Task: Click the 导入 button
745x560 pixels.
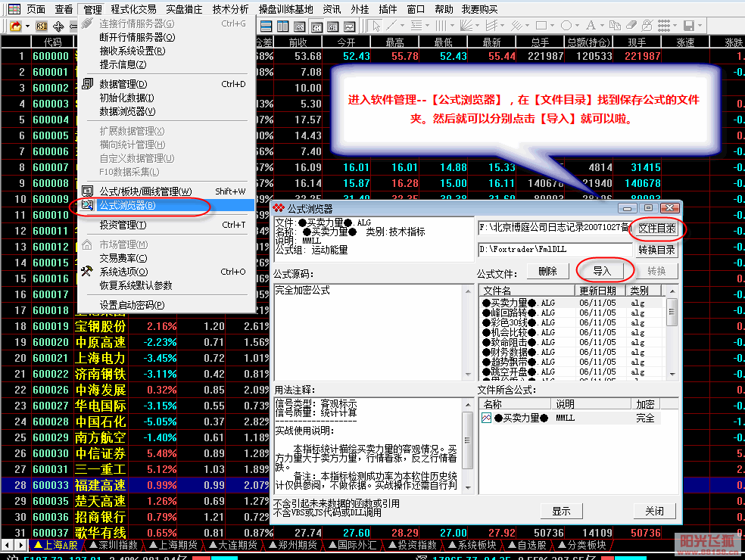Action: coord(602,271)
